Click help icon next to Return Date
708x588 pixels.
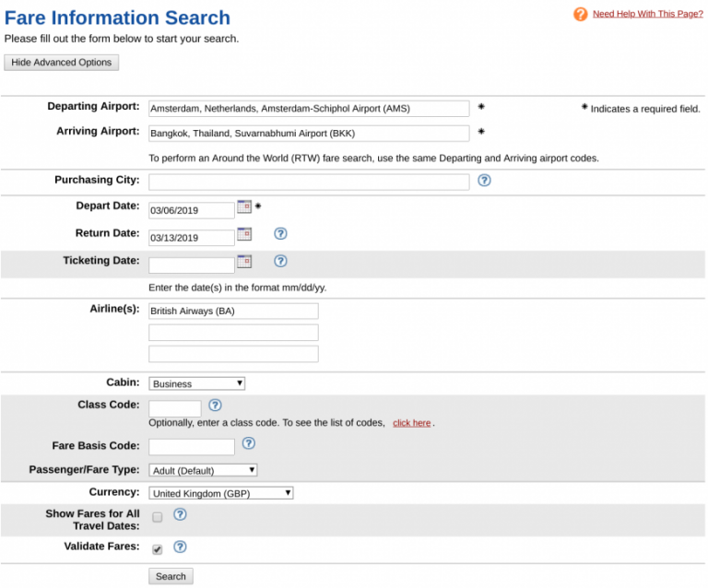pos(281,234)
